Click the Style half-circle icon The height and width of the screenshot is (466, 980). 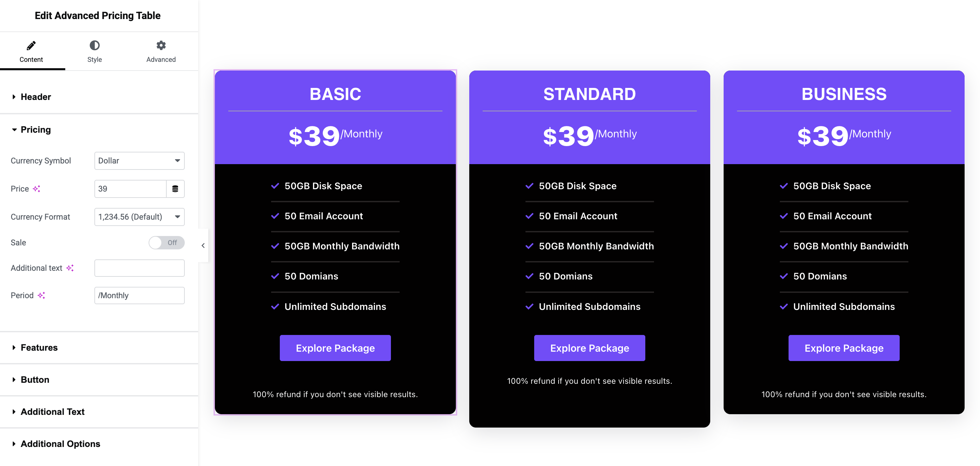tap(94, 45)
